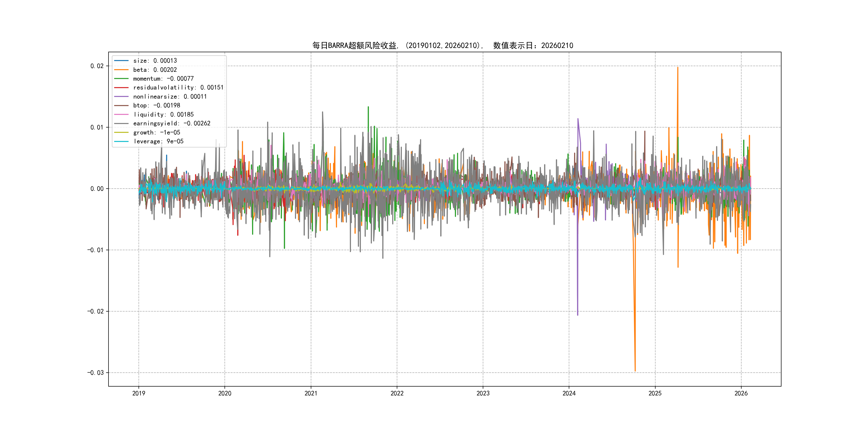Image resolution: width=868 pixels, height=434 pixels.
Task: Click the 2019 x-axis tick label
Action: (139, 393)
